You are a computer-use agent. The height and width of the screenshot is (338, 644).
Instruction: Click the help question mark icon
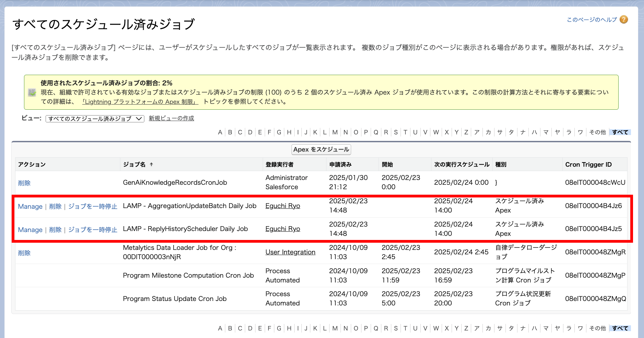pyautogui.click(x=624, y=20)
